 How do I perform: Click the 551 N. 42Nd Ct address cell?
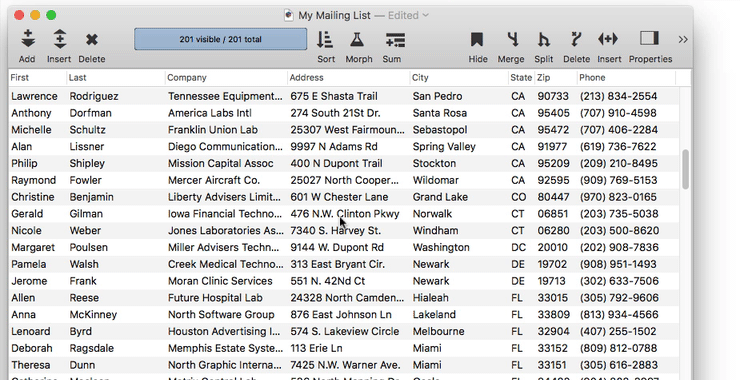click(x=328, y=281)
